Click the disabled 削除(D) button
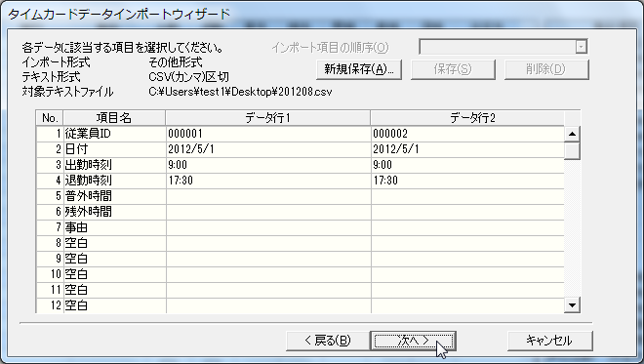 coord(546,69)
